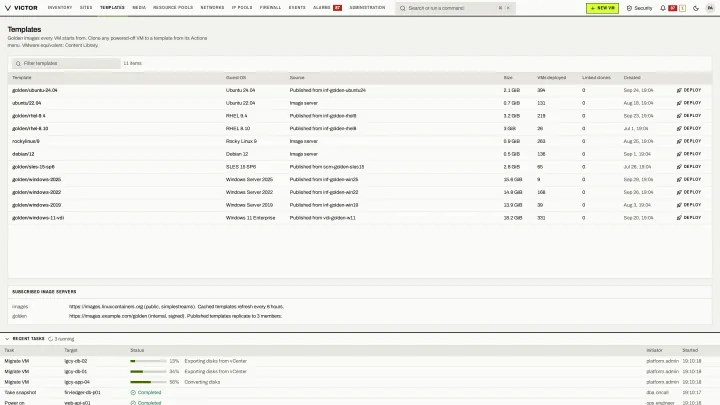Deploy the golden/windows-2019 template

(689, 205)
